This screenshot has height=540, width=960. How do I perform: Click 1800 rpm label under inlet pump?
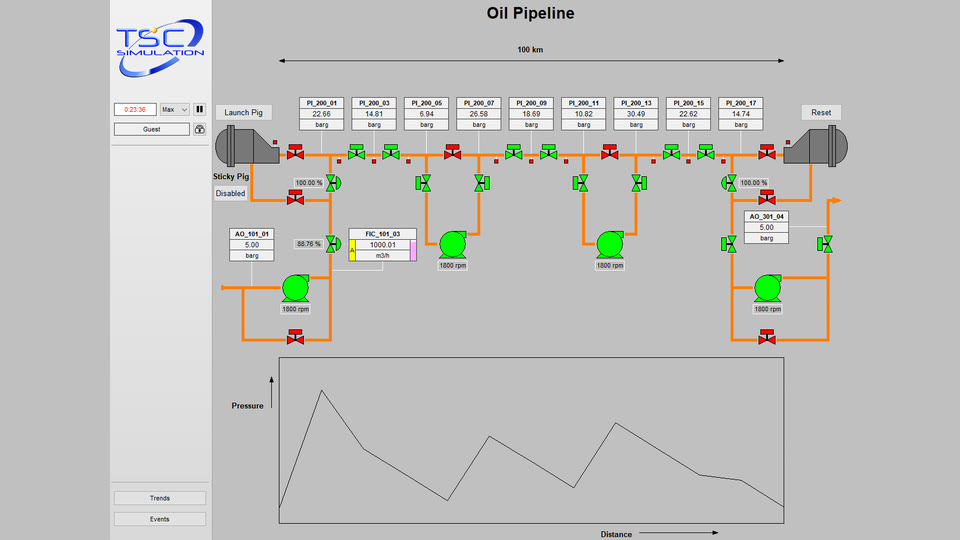click(295, 309)
